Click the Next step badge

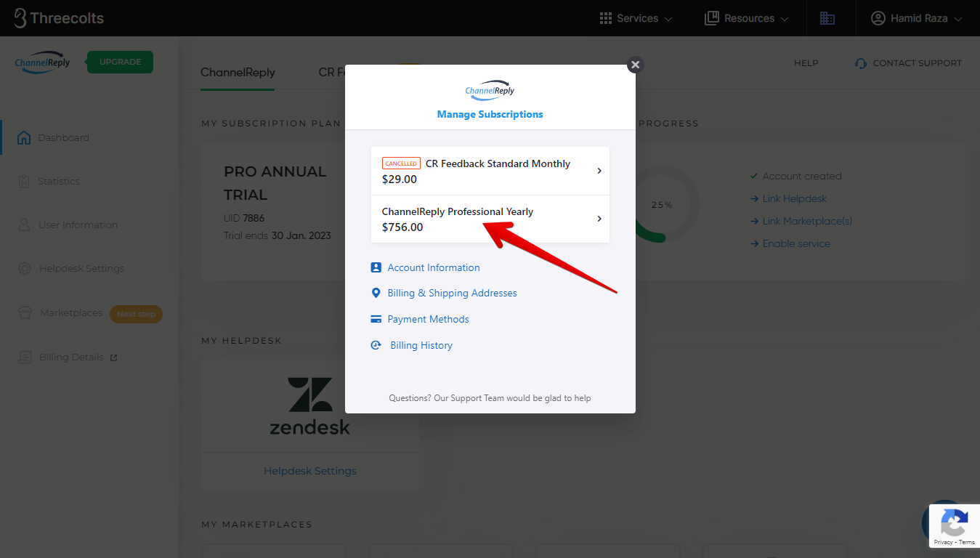tap(136, 314)
